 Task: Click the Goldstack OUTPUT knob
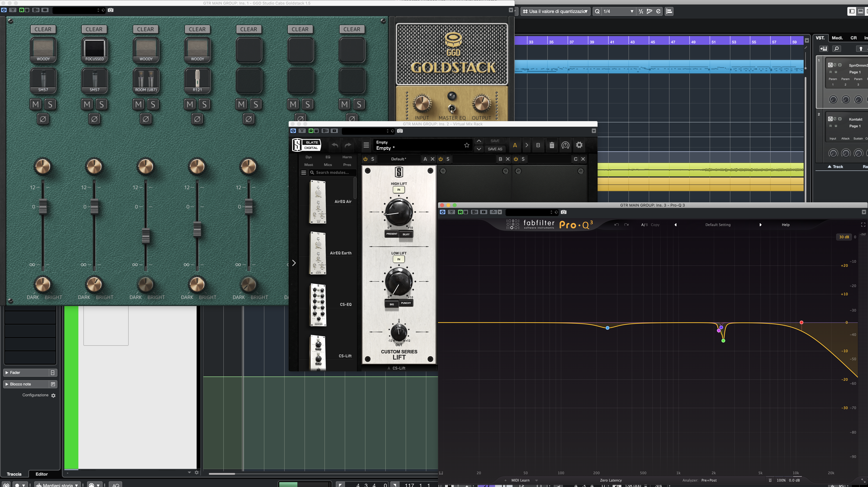pyautogui.click(x=481, y=103)
